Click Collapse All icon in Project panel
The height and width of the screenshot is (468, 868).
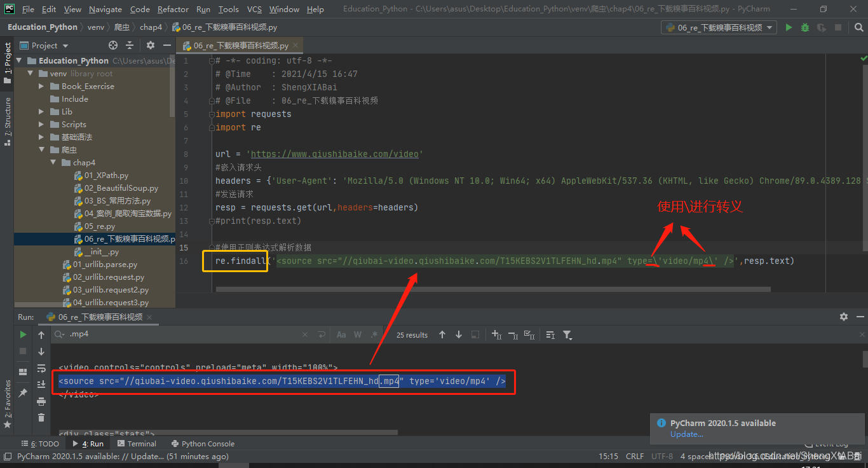130,45
